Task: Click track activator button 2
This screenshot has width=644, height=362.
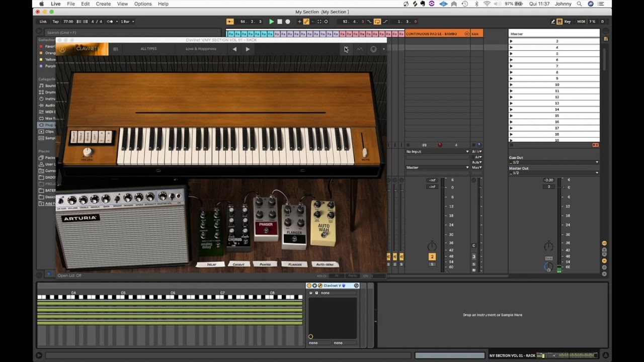Action: point(432,256)
